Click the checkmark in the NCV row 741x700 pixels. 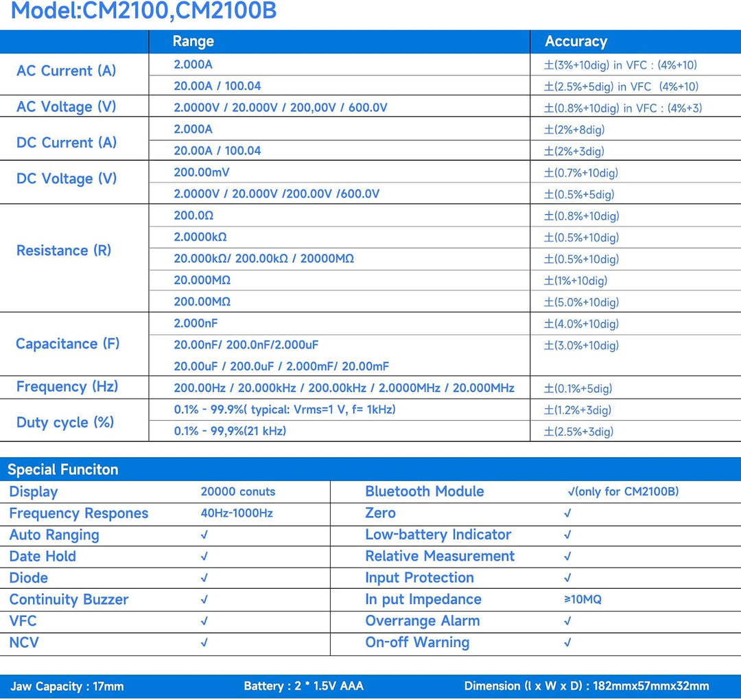[x=204, y=643]
